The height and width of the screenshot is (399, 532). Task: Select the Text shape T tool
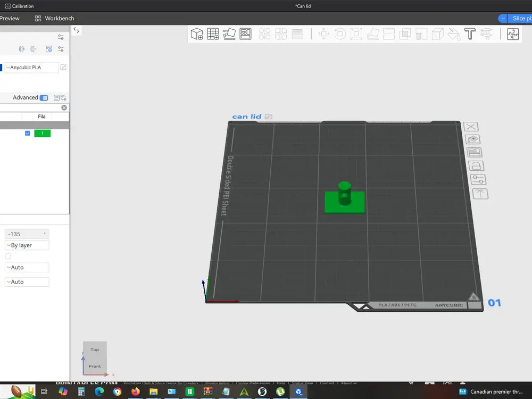tap(470, 34)
